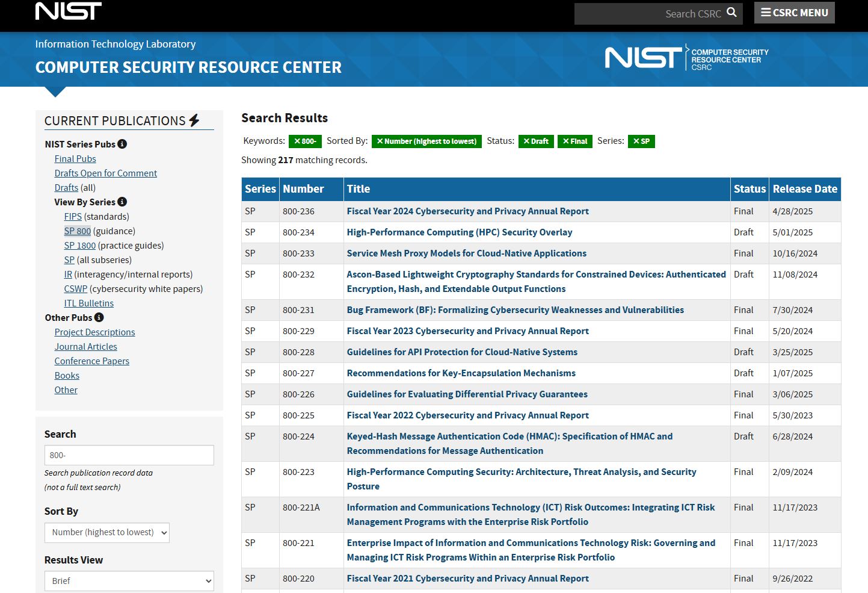This screenshot has height=593, width=868.
Task: Open Project Descriptions link
Action: tap(95, 332)
